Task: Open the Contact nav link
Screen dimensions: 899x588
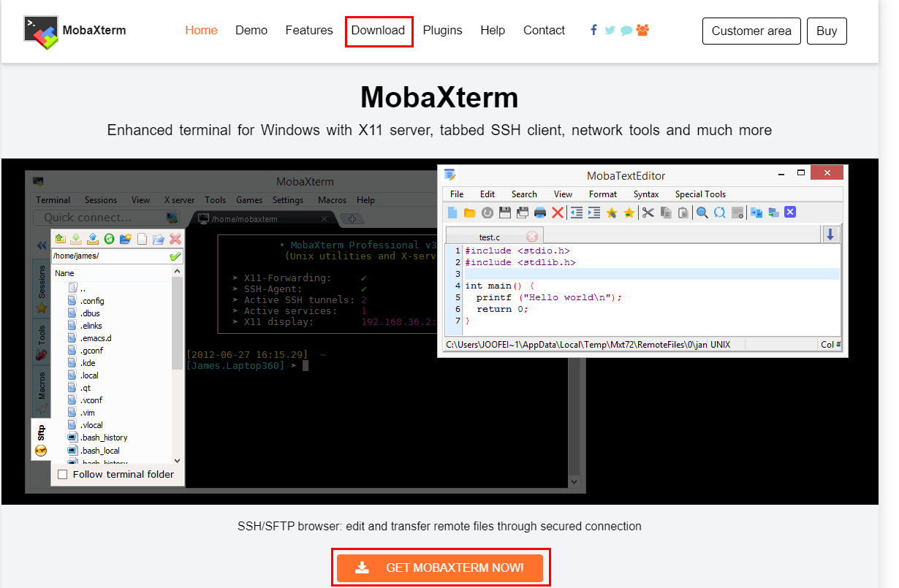Action: [544, 31]
